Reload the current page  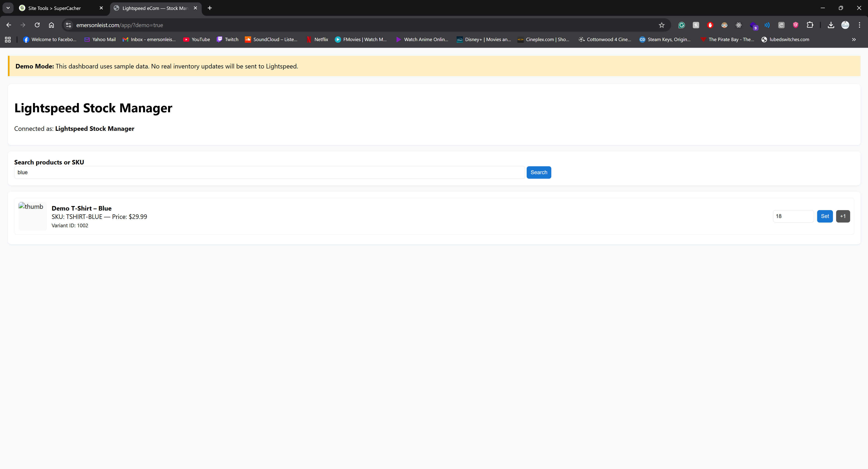click(37, 25)
